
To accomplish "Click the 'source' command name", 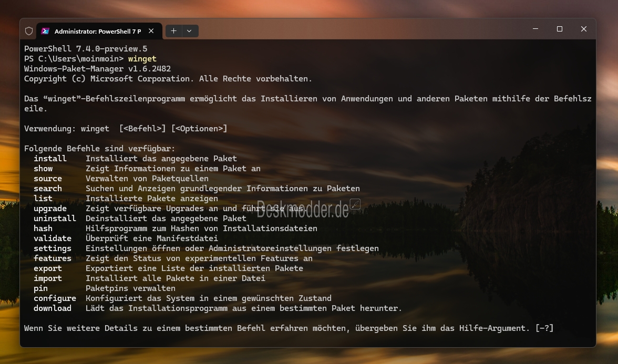I will (48, 179).
